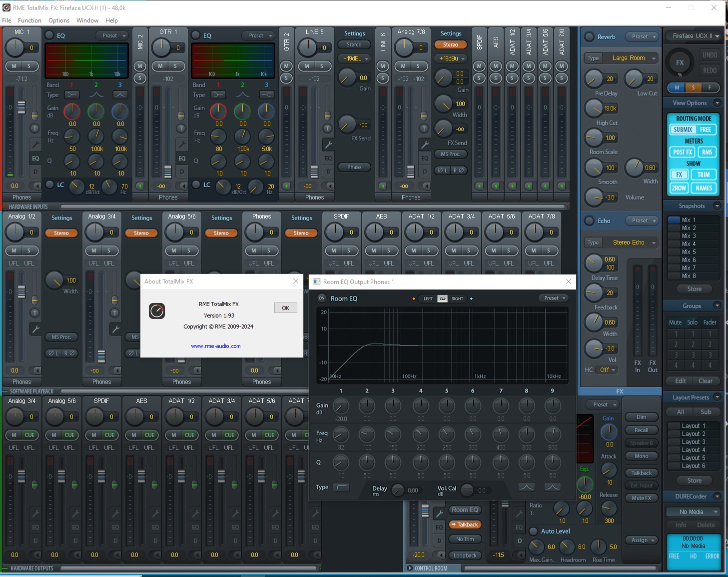Open the www.rme-audio.com link

click(215, 346)
